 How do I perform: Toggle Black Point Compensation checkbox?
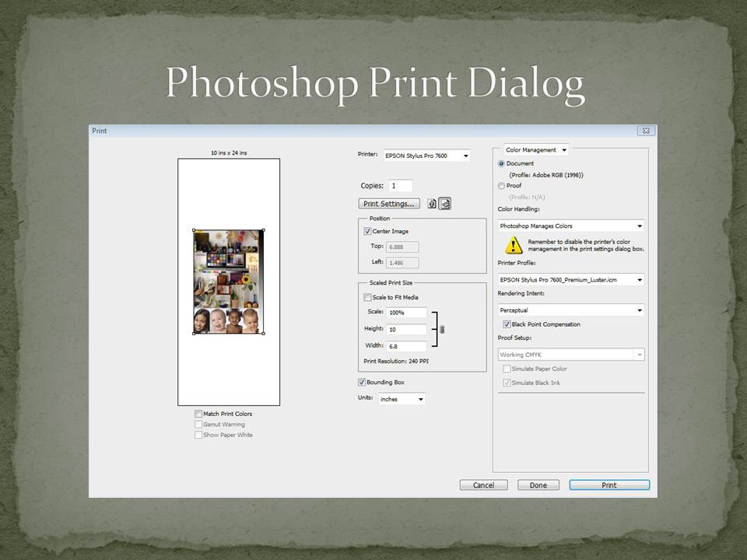507,324
